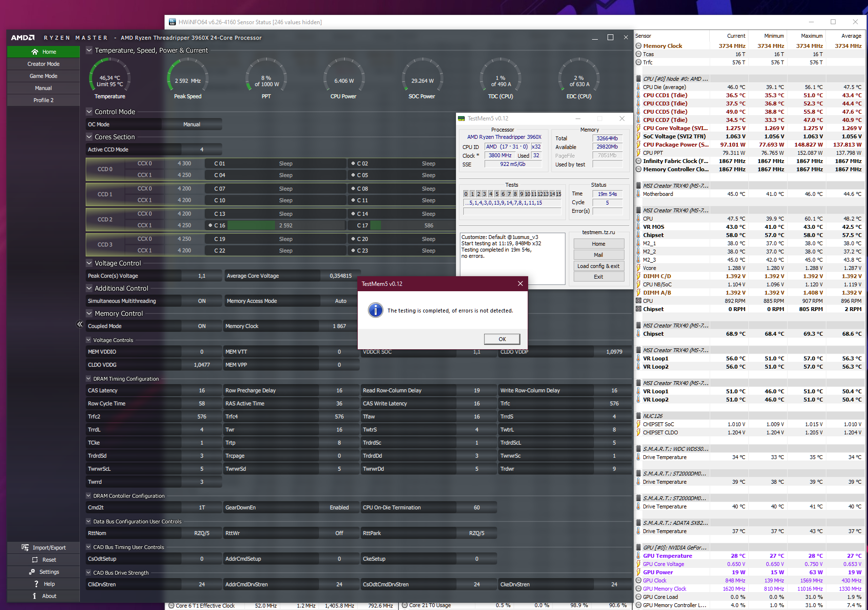Image resolution: width=868 pixels, height=610 pixels.
Task: Click the Help question mark icon
Action: click(36, 584)
